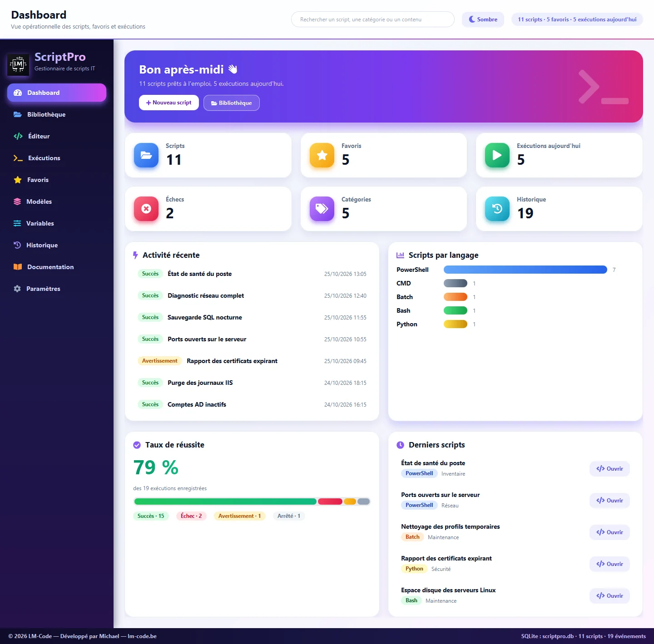Click the Échec · 2 legend badge

coord(191,516)
